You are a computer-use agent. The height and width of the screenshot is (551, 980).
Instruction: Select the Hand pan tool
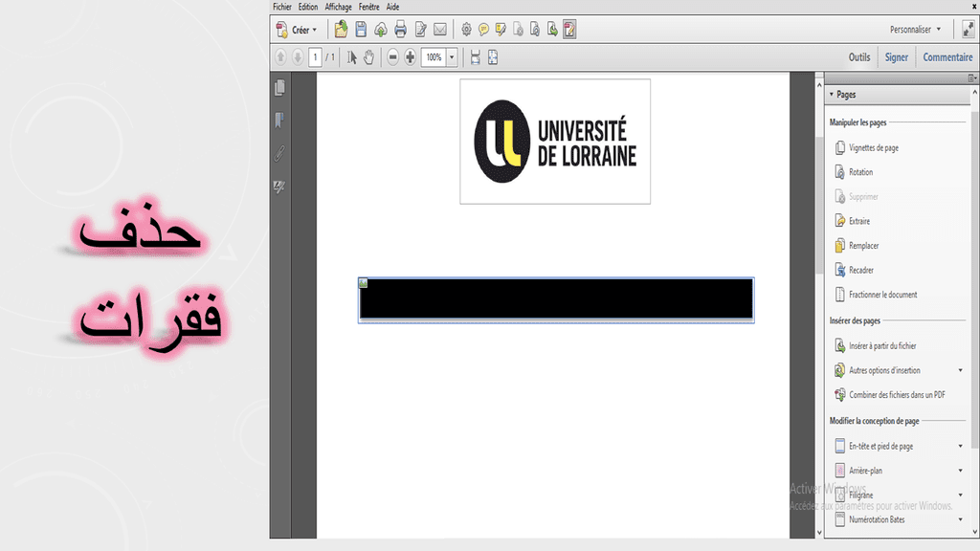point(368,57)
